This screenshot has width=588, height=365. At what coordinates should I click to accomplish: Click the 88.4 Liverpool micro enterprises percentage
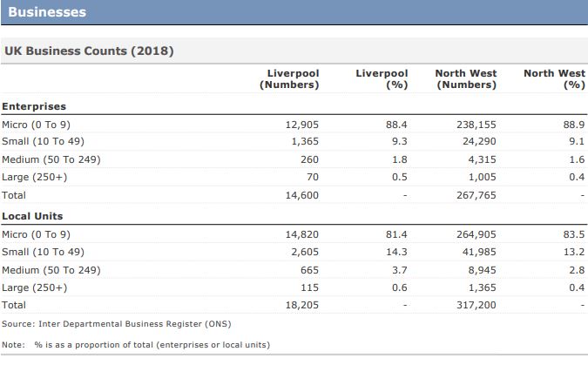click(x=397, y=125)
